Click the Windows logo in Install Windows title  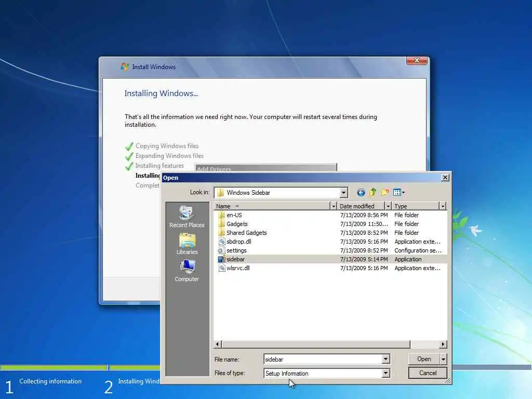point(125,66)
